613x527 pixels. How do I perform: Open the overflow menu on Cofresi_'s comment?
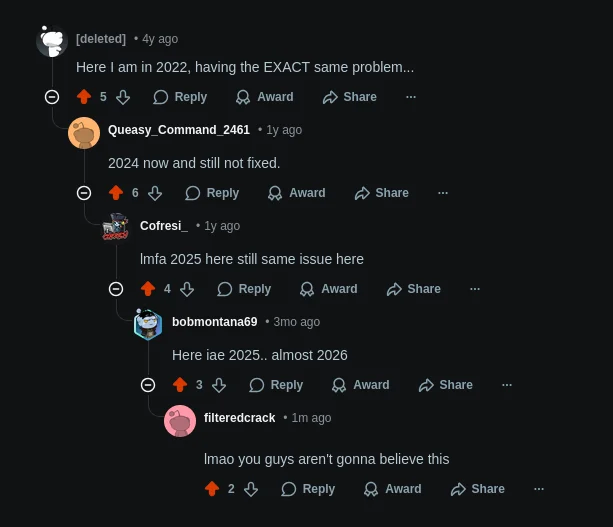tap(475, 289)
